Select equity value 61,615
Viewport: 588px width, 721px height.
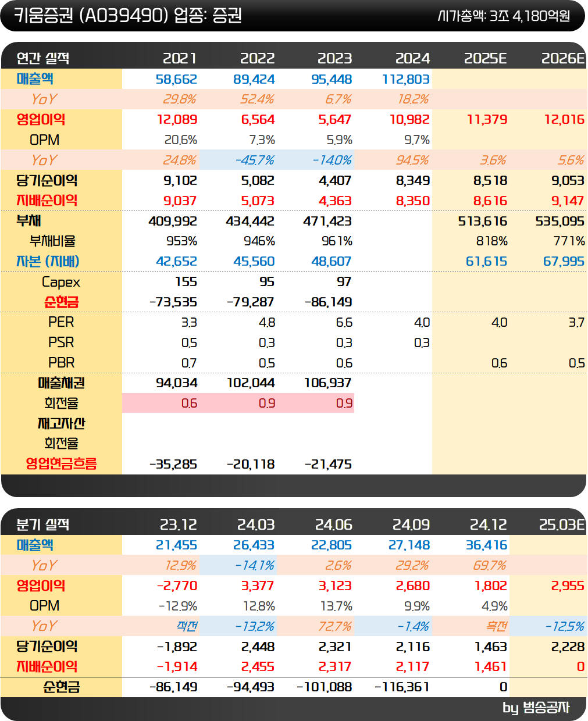tap(487, 262)
